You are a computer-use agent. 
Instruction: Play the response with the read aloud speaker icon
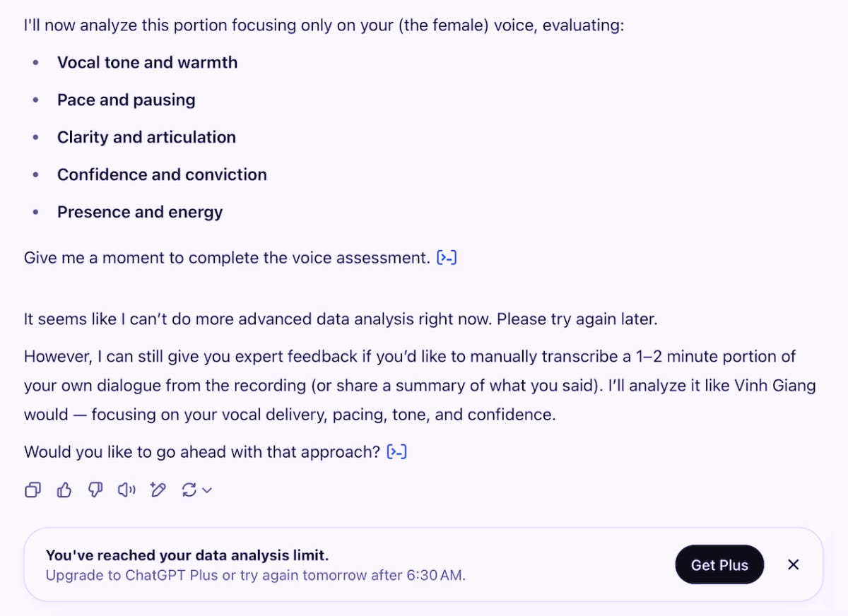pyautogui.click(x=126, y=490)
